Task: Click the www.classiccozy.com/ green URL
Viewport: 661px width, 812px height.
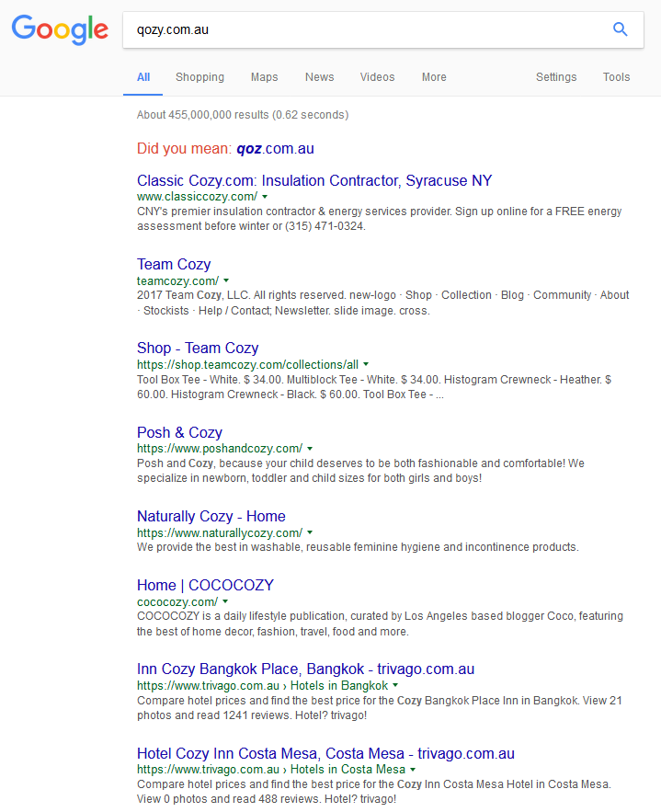Action: pos(197,197)
